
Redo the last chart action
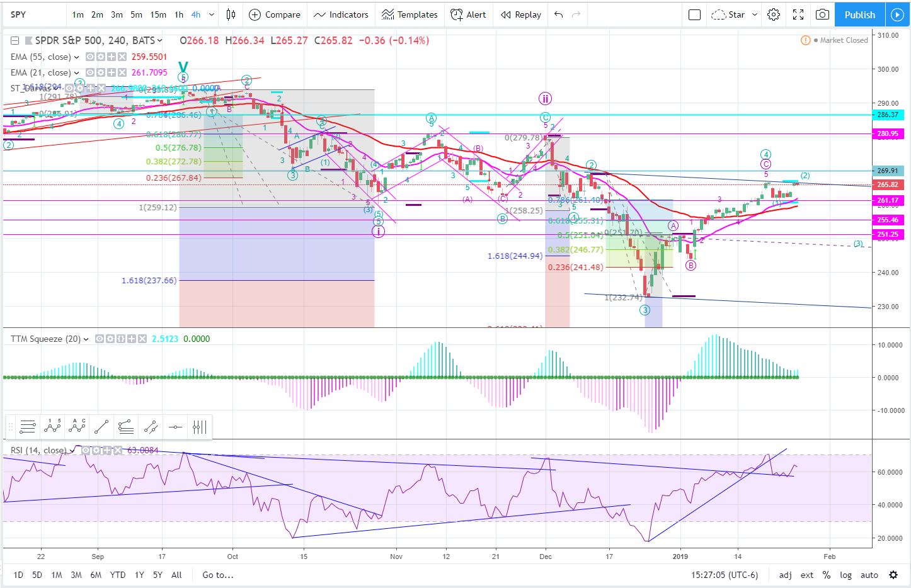[576, 14]
